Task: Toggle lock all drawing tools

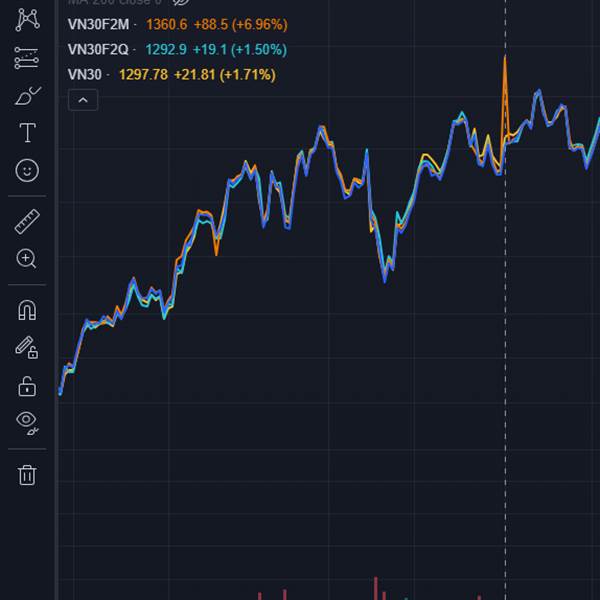Action: pos(27,385)
